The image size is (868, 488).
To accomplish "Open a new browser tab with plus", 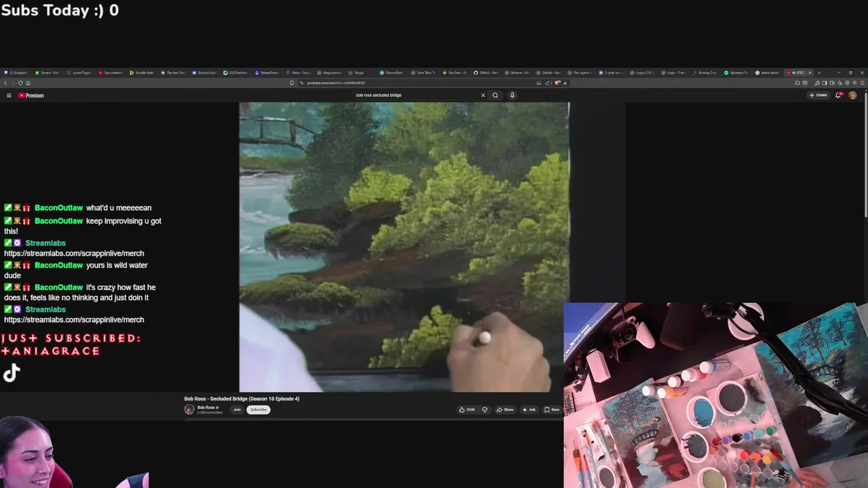I will (x=819, y=73).
